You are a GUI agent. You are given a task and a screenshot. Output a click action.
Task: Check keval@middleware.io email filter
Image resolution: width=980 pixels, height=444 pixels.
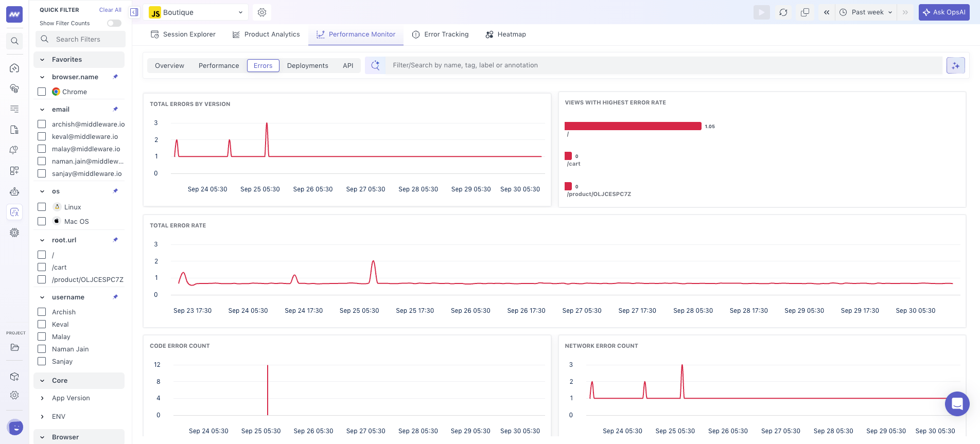[42, 136]
